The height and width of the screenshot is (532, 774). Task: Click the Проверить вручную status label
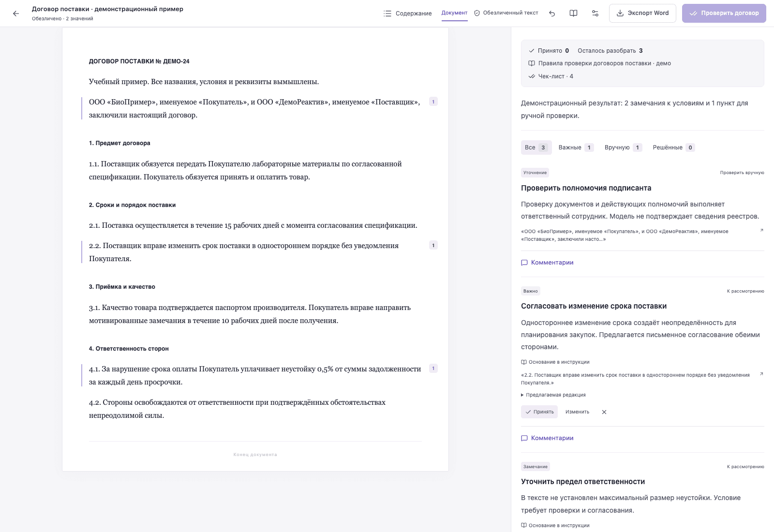(742, 173)
